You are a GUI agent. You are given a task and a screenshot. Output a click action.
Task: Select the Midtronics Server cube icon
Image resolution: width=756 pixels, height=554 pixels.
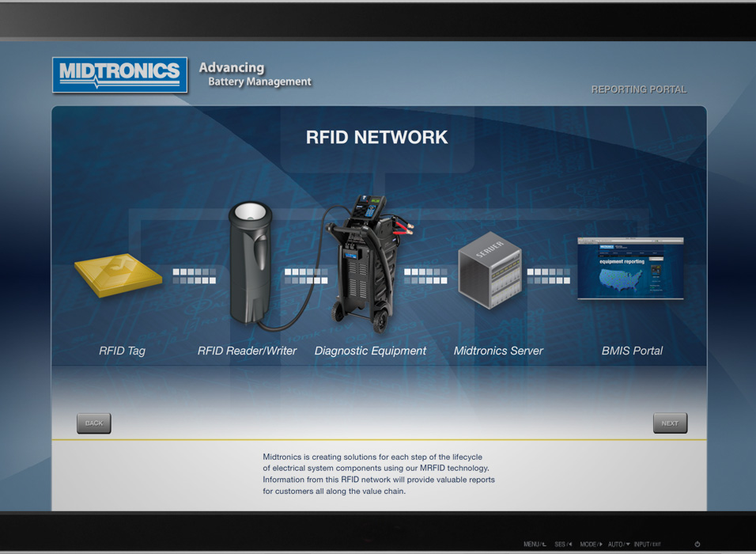[x=490, y=270]
